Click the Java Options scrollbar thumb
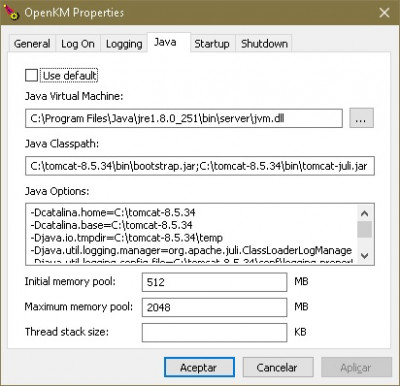The height and width of the screenshot is (386, 400). pyautogui.click(x=364, y=229)
